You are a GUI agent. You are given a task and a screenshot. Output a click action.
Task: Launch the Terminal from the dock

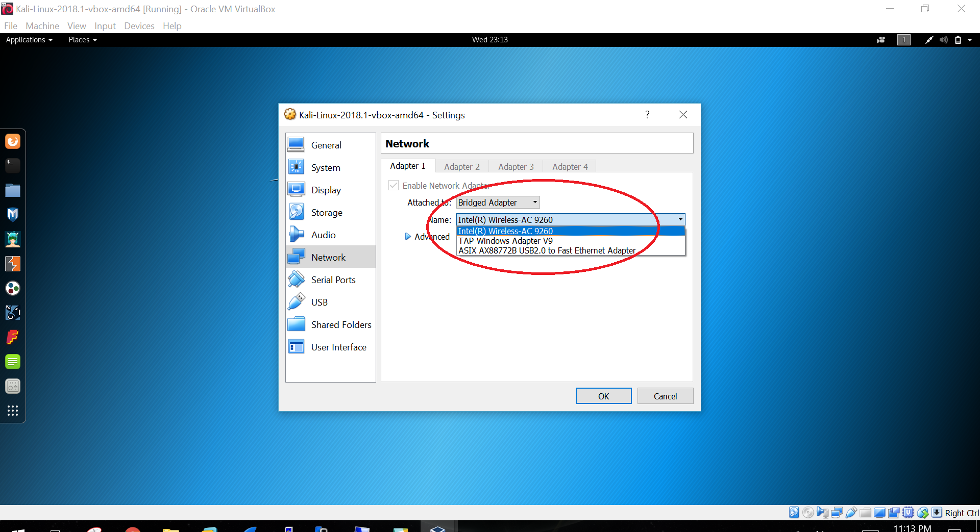click(13, 165)
